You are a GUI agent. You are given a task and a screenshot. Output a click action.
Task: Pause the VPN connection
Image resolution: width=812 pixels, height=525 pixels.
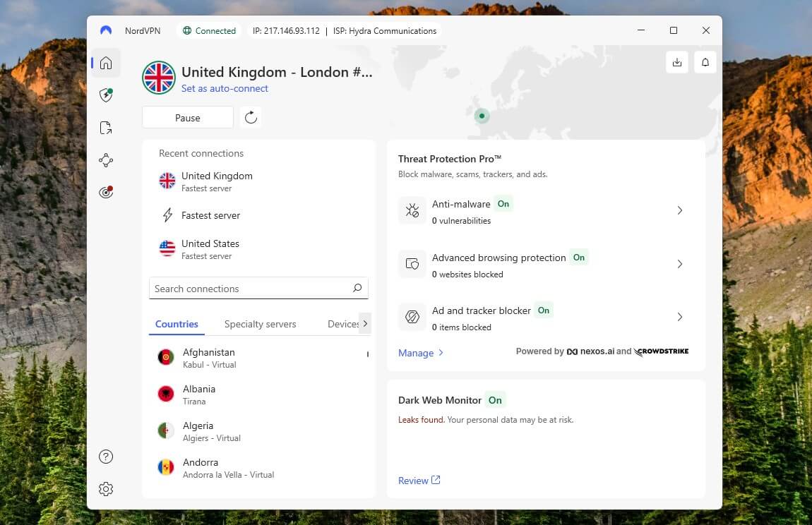click(187, 117)
